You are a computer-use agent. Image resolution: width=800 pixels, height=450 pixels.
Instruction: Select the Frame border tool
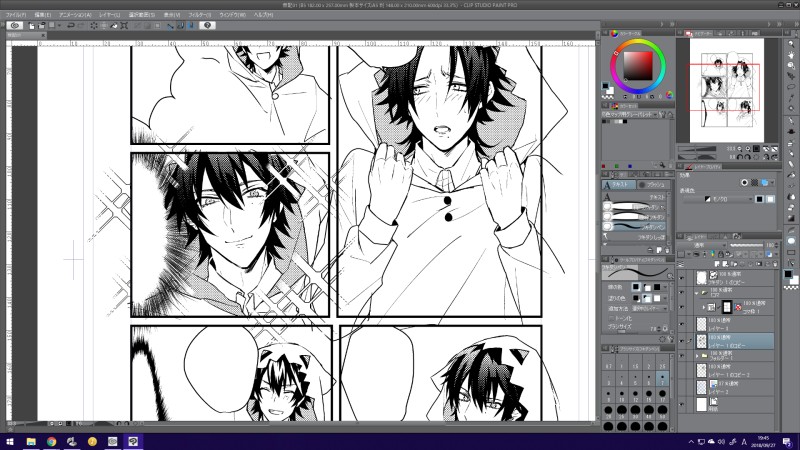[x=791, y=252]
